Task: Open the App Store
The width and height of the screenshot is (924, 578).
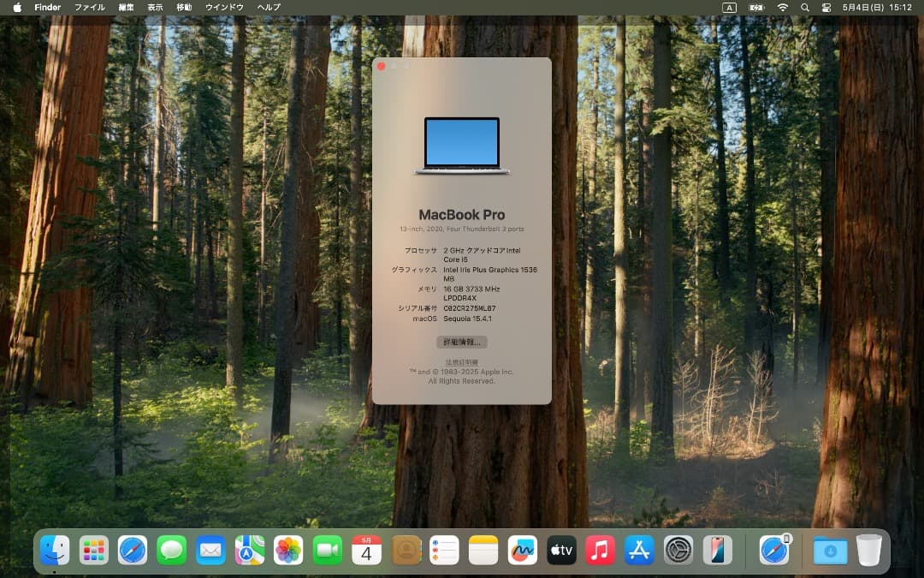Action: coord(638,551)
